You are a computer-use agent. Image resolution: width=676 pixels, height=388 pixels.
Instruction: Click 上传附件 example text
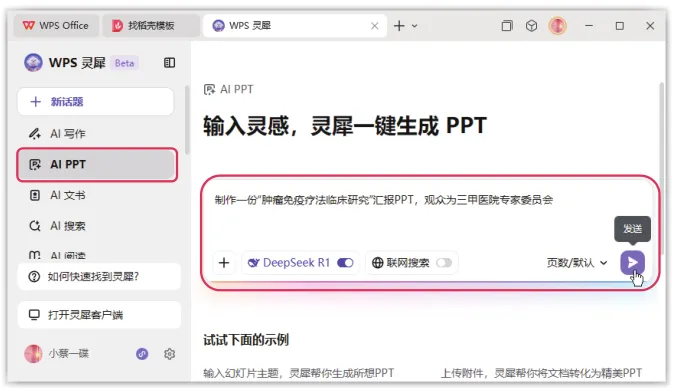point(541,373)
